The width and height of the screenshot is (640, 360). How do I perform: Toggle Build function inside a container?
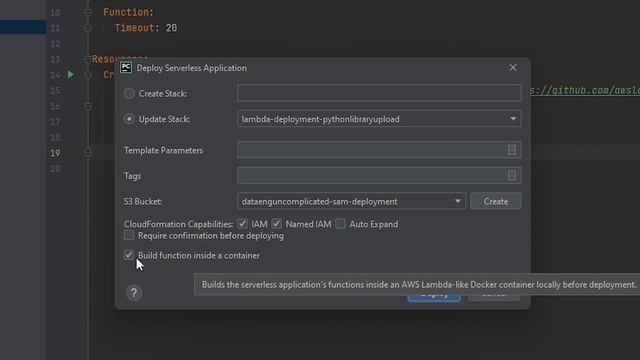click(129, 255)
